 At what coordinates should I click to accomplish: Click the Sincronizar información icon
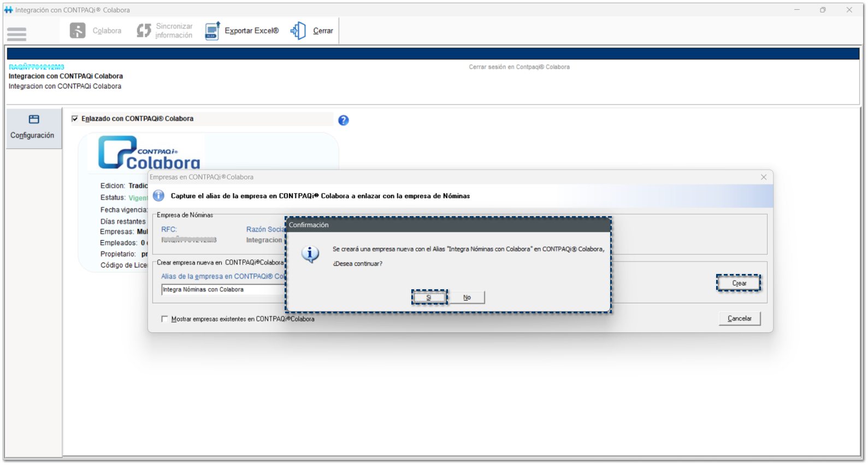tap(144, 31)
